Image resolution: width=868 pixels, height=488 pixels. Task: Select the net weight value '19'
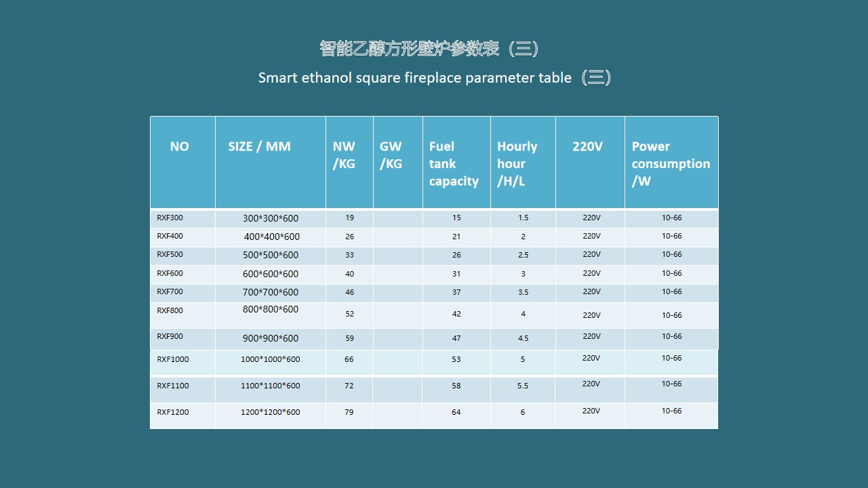coord(349,218)
